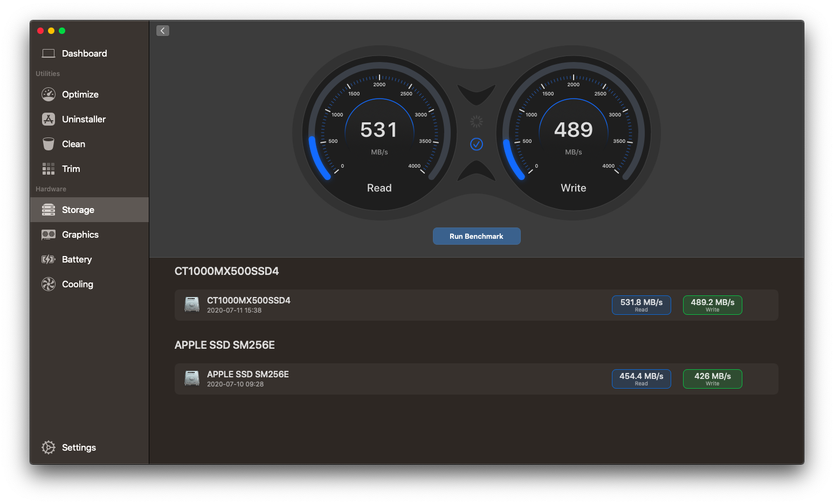Click the APPLE SSD SM256E drive icon
Image resolution: width=834 pixels, height=504 pixels.
click(x=192, y=378)
